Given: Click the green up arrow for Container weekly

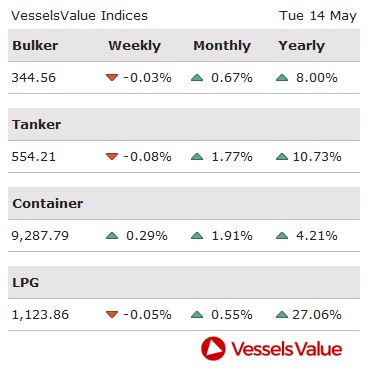Looking at the screenshot, I should click(x=112, y=236).
